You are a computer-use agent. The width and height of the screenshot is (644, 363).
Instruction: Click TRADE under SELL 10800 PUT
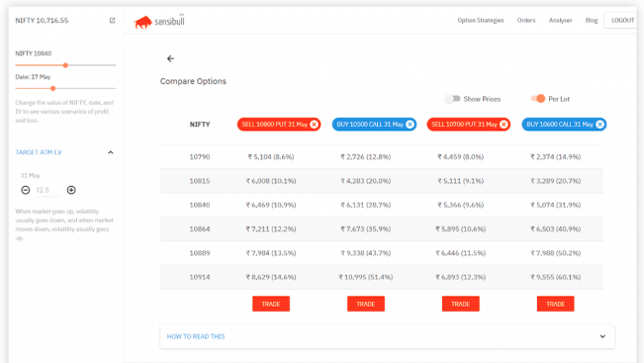click(271, 304)
